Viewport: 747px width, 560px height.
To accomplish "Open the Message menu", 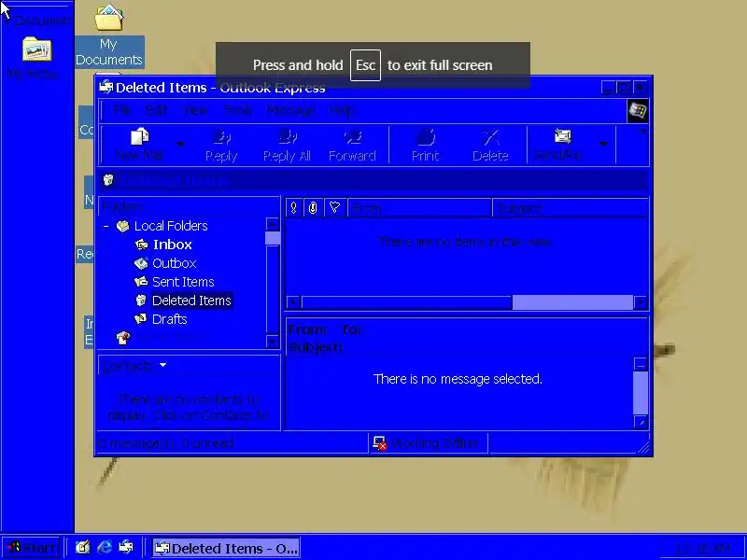I will (290, 110).
